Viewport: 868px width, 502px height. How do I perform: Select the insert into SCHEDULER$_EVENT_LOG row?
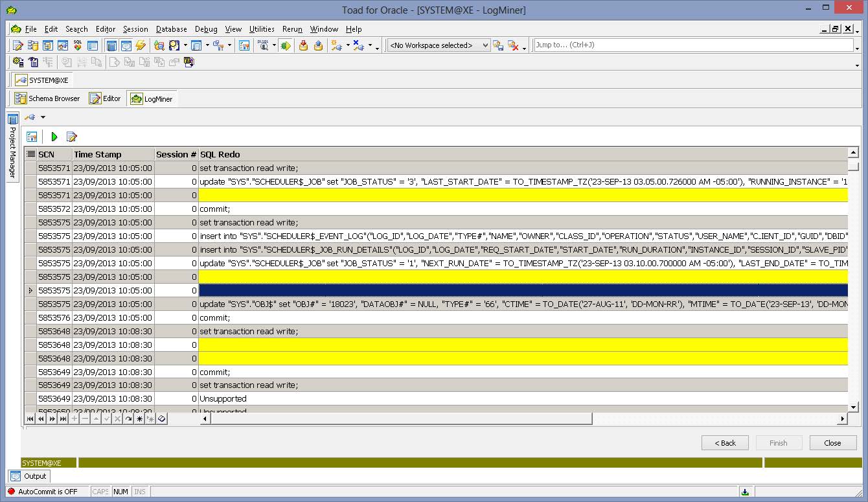pos(436,236)
